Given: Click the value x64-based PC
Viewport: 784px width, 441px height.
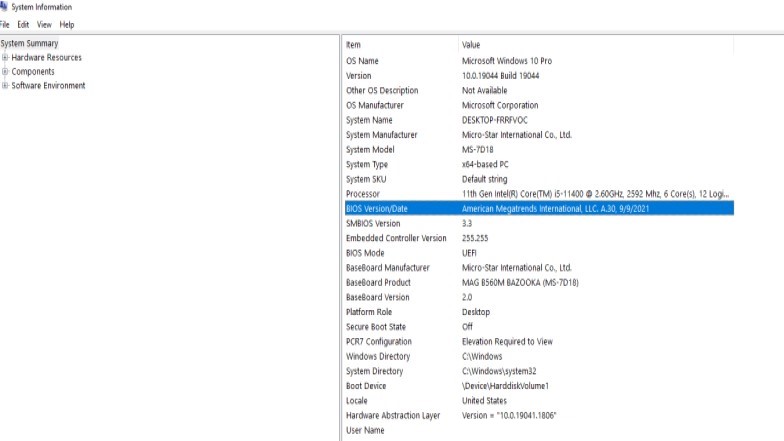Looking at the screenshot, I should coord(485,164).
